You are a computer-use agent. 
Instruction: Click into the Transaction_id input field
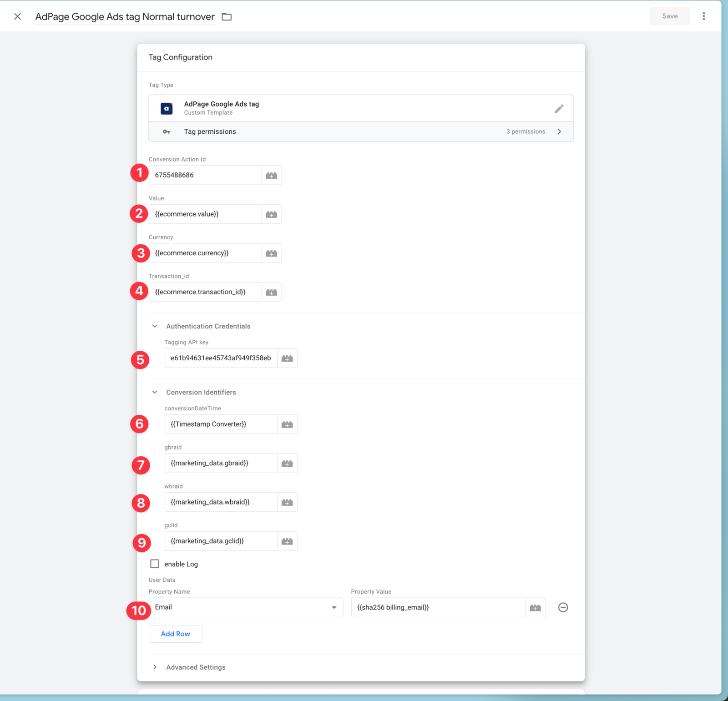click(x=205, y=292)
